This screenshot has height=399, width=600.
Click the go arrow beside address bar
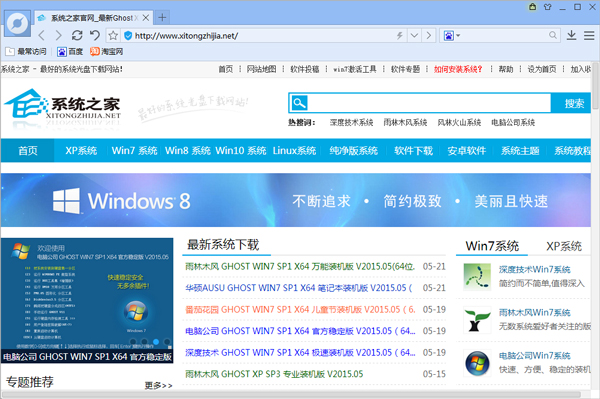[x=429, y=36]
